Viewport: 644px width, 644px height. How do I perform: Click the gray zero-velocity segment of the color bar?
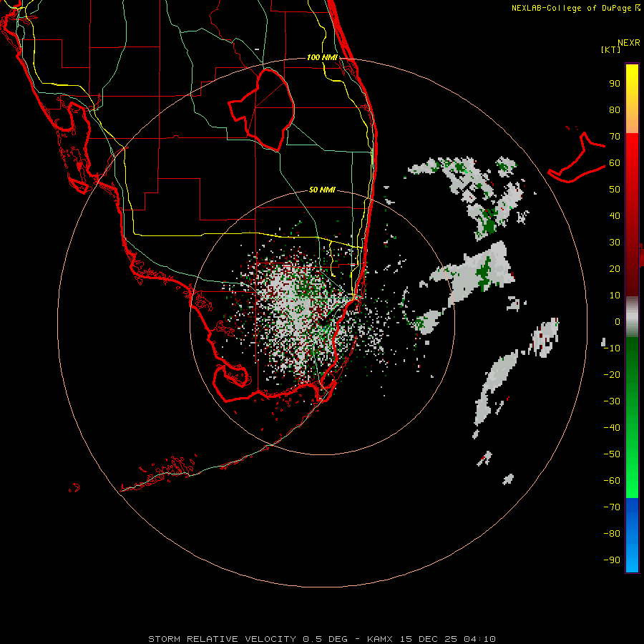632,316
